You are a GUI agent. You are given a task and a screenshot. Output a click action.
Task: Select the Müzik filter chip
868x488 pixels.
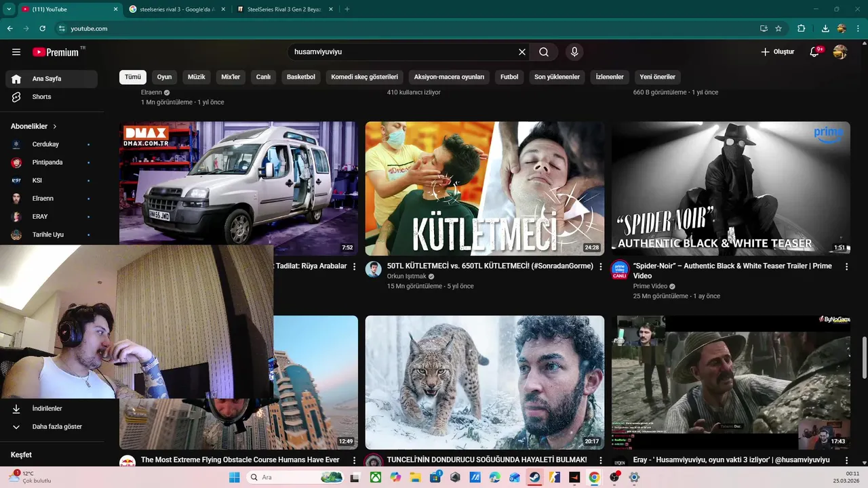pos(197,77)
